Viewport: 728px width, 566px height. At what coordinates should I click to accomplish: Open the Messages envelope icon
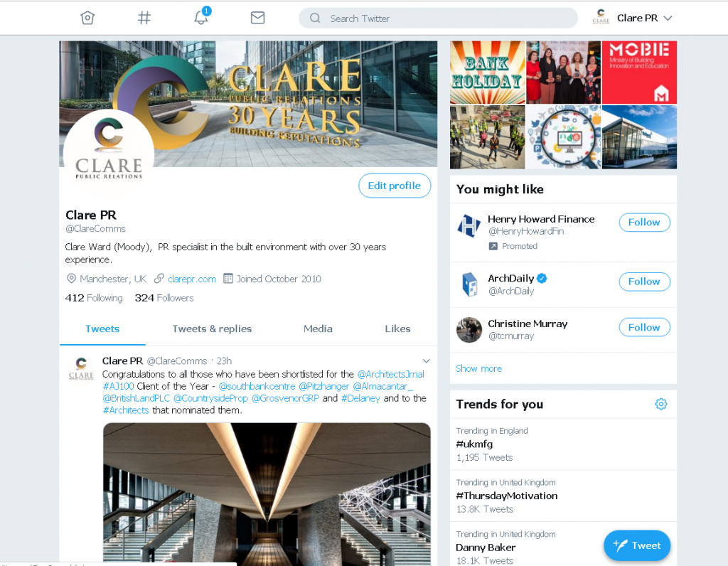(257, 18)
